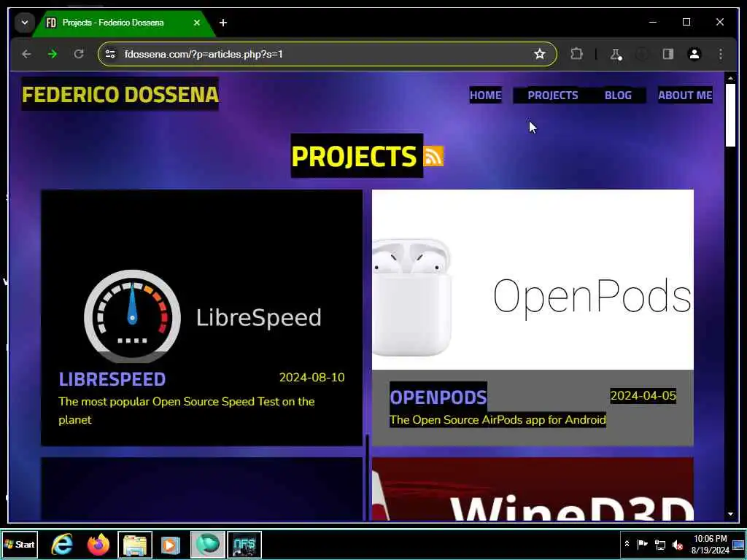Click the FEDERICO DOSSENA site title

[120, 94]
